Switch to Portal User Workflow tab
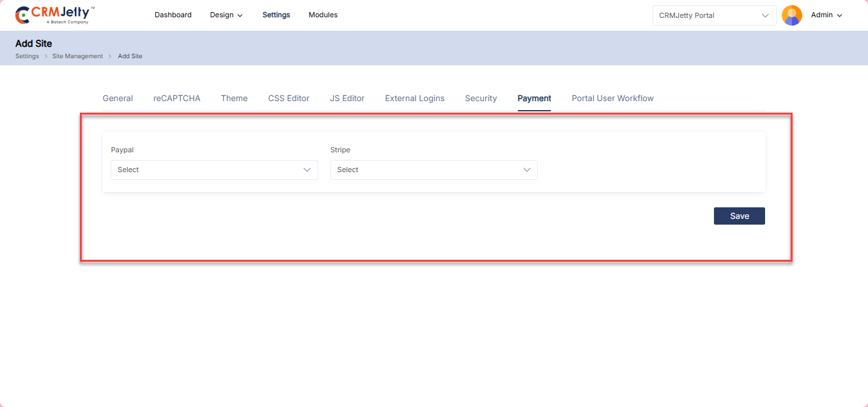This screenshot has height=407, width=868. (612, 98)
